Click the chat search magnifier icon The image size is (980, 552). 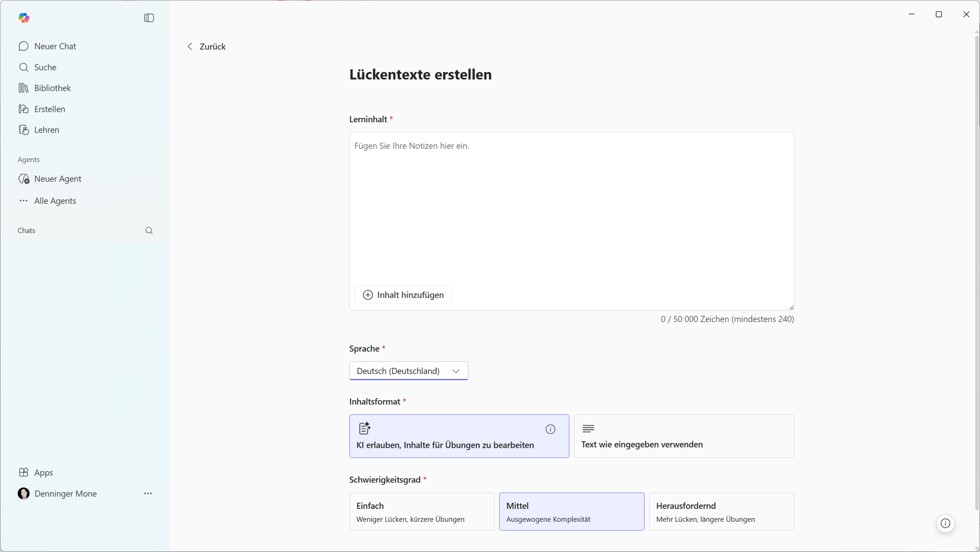click(x=149, y=231)
